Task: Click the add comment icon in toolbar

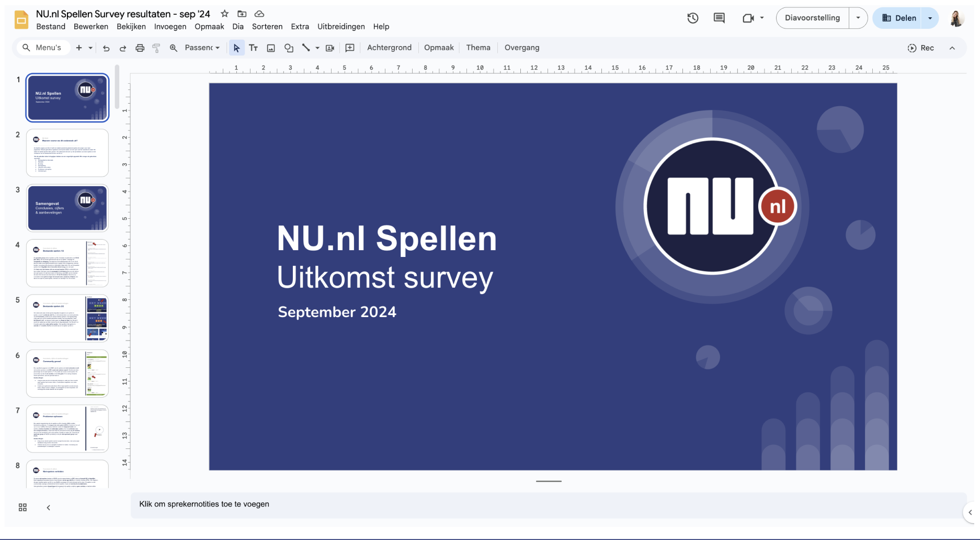Action: coord(350,48)
